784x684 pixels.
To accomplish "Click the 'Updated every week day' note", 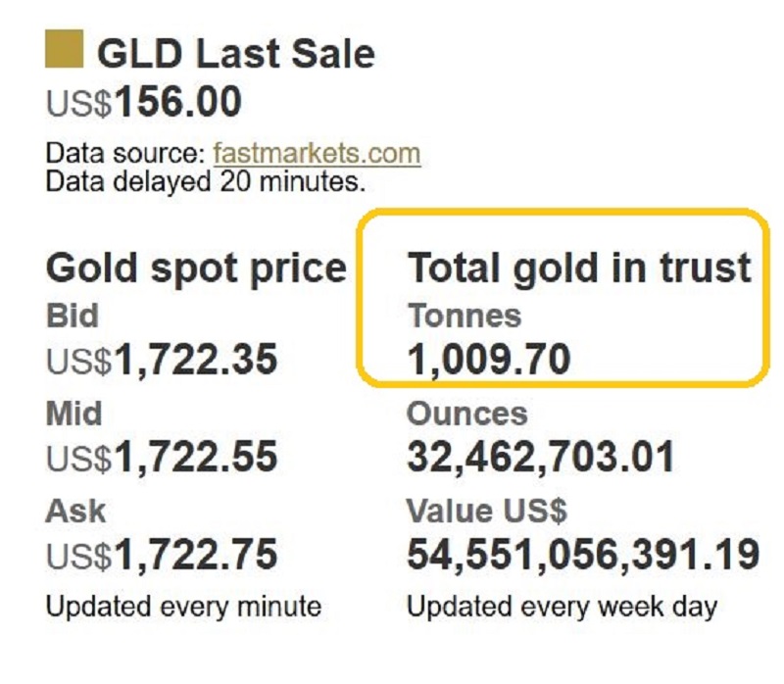I will point(562,607).
